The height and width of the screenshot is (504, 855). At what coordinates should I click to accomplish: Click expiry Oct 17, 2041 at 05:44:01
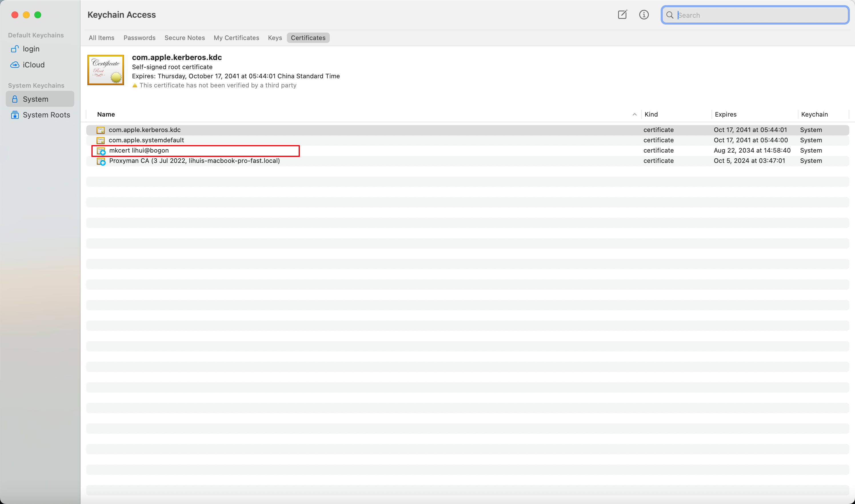coord(750,130)
